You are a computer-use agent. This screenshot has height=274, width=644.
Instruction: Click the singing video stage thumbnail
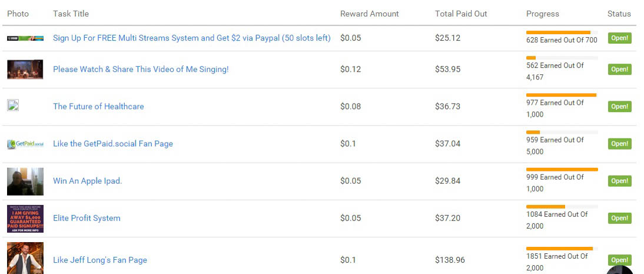click(x=25, y=69)
